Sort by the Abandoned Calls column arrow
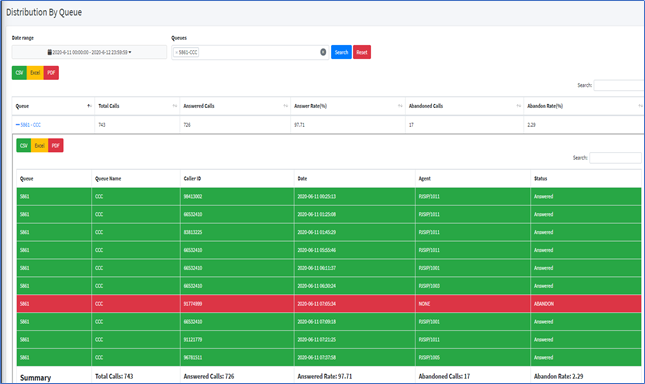Image resolution: width=645 pixels, height=384 pixels. pos(518,106)
